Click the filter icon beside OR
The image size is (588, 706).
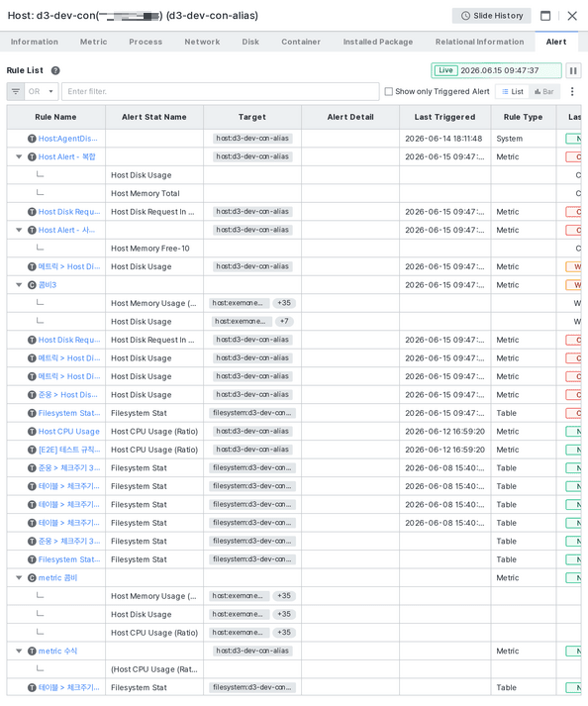[x=16, y=91]
